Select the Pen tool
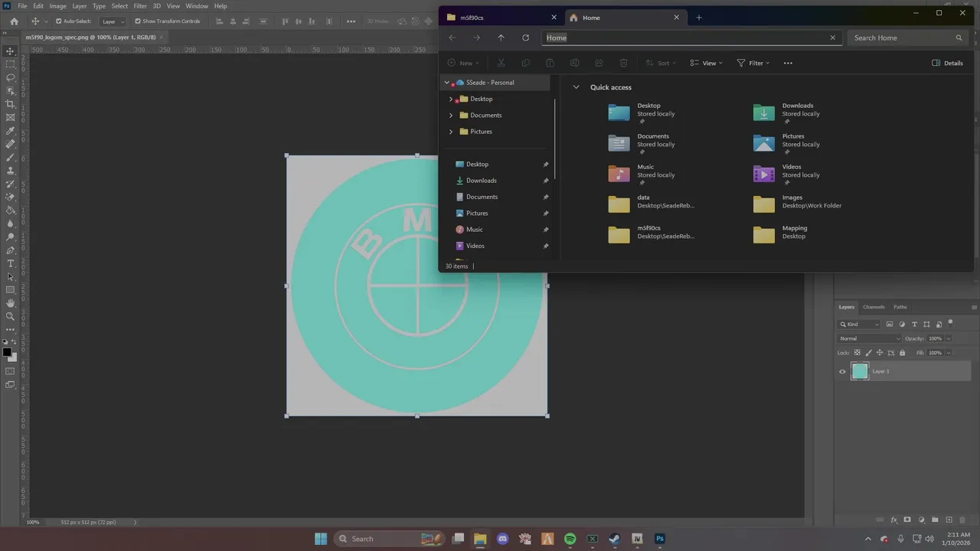Screen dimensions: 980x551 click(10, 250)
